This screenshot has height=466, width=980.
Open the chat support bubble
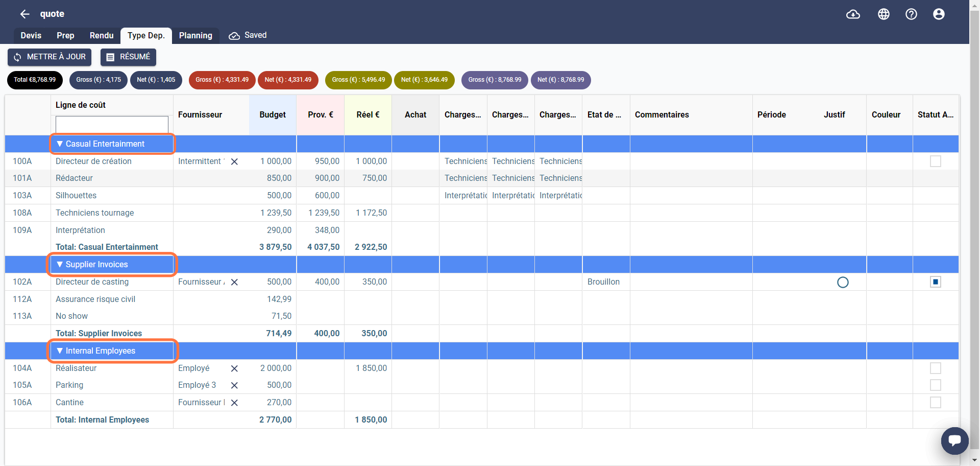pyautogui.click(x=954, y=440)
